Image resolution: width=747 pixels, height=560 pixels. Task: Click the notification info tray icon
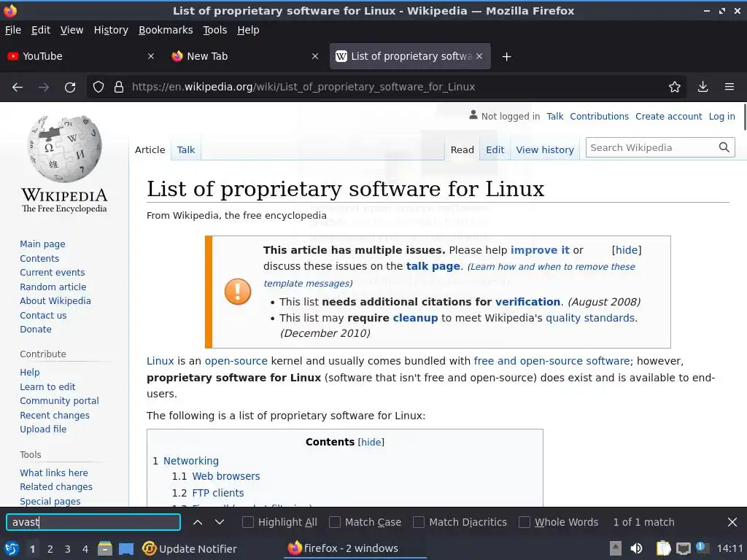pos(701,548)
